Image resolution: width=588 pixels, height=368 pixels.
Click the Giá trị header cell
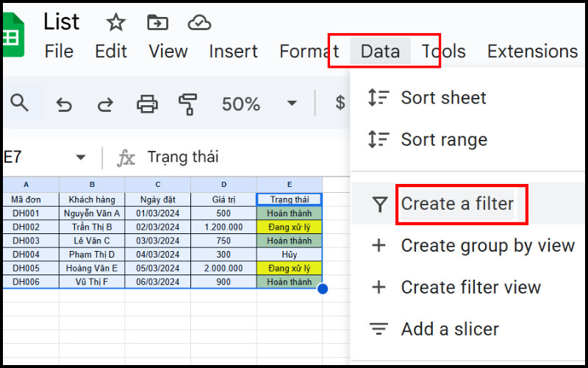coord(224,199)
